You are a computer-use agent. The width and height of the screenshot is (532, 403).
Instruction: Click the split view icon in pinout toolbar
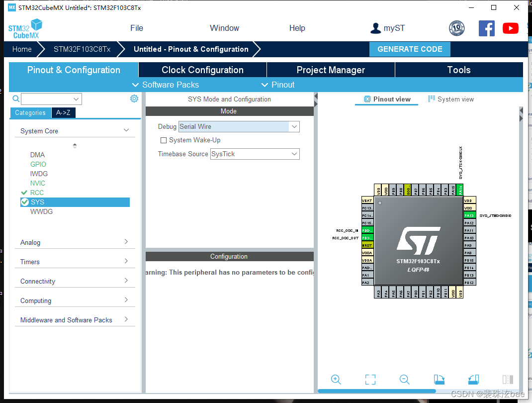coord(508,379)
